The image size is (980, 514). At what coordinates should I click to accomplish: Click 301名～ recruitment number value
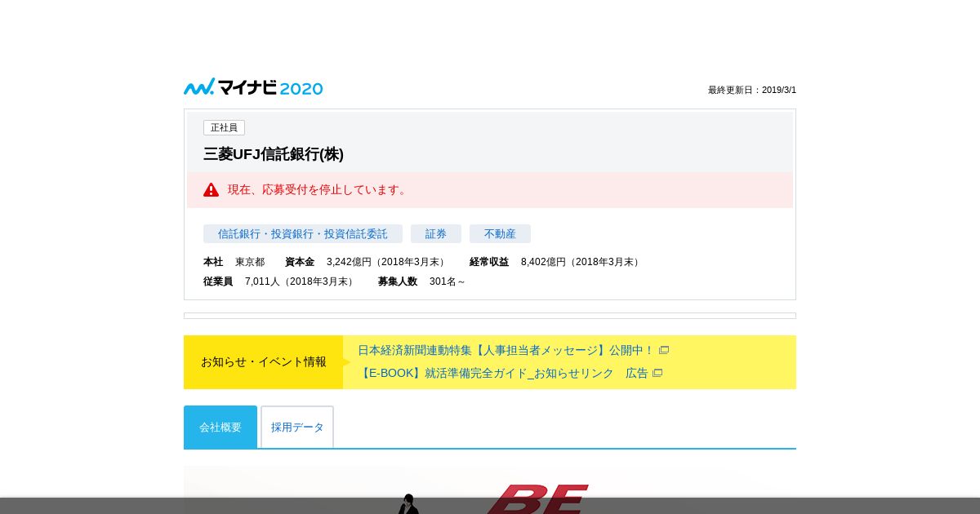(x=448, y=281)
